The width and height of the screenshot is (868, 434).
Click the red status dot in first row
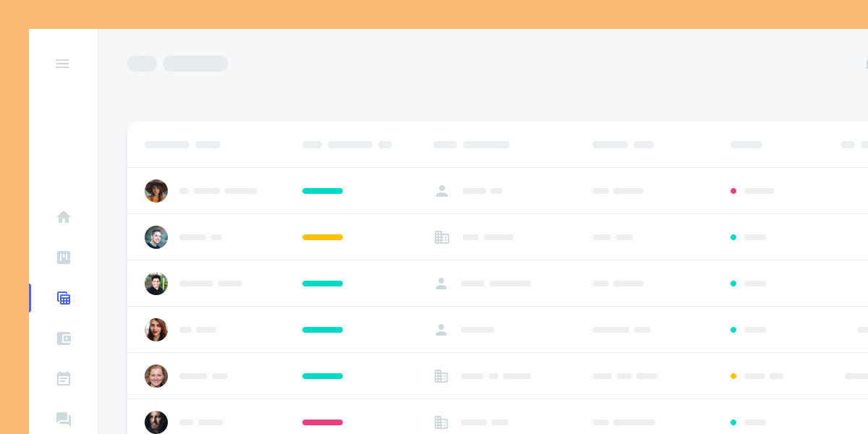tap(733, 191)
